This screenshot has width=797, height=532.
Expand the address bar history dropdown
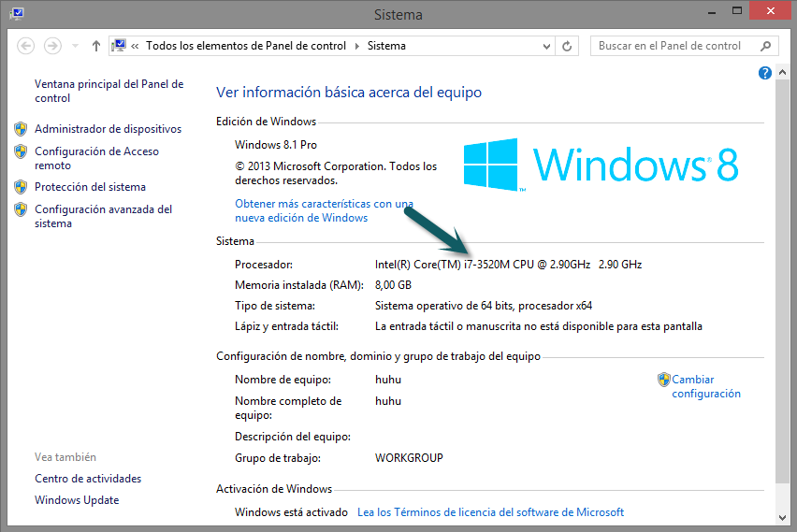[546, 46]
